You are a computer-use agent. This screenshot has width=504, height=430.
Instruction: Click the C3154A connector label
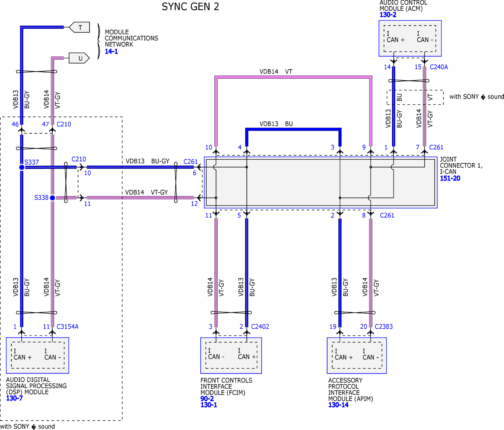pos(68,326)
